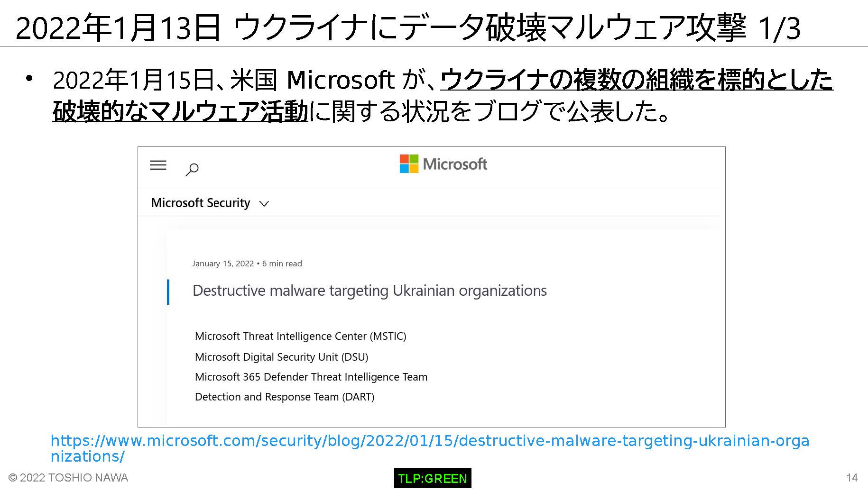
Task: Select the Microsoft Security menu label
Action: click(x=201, y=203)
